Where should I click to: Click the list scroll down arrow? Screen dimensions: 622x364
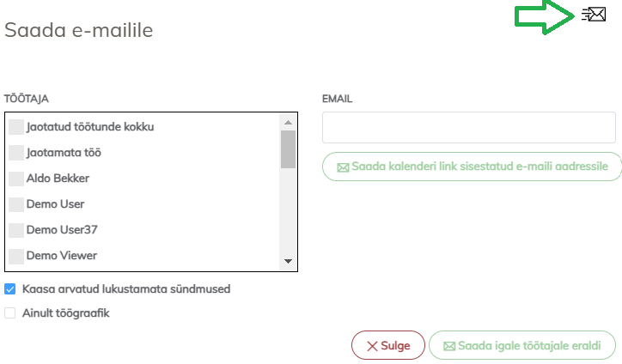[289, 262]
